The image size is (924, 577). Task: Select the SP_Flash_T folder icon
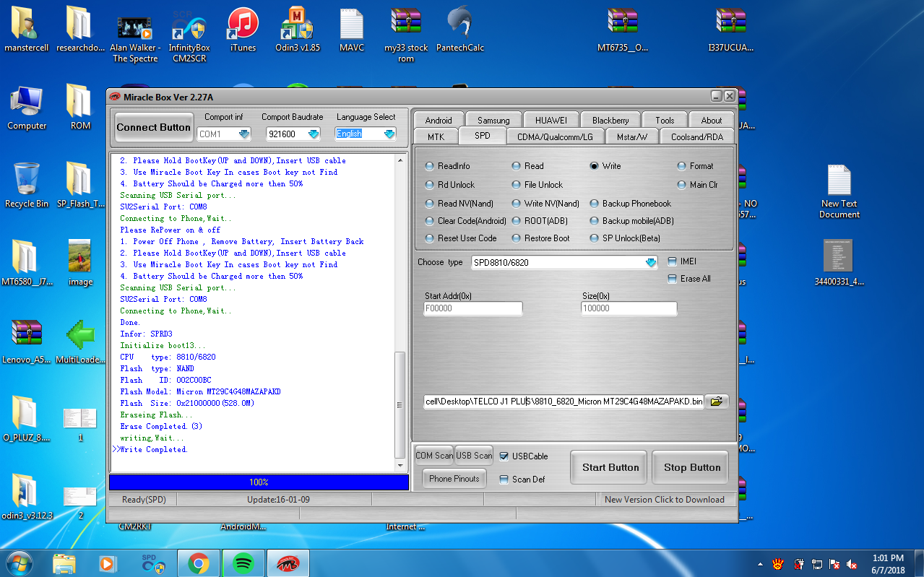tap(80, 186)
